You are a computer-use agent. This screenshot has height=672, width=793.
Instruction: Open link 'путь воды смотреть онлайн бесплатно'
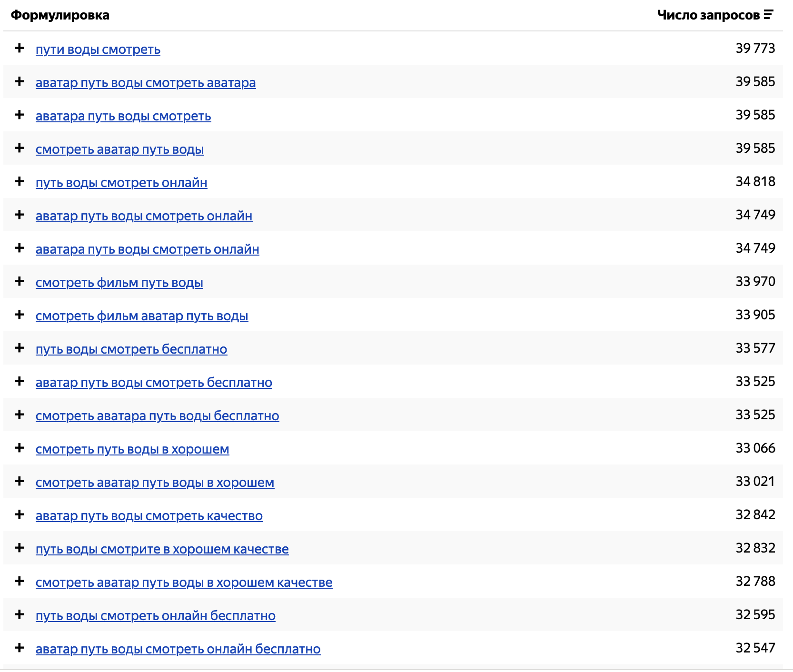156,616
